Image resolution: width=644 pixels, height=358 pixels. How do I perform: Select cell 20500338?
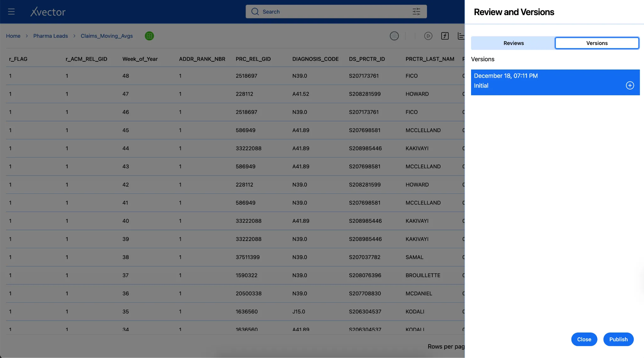coord(249,294)
